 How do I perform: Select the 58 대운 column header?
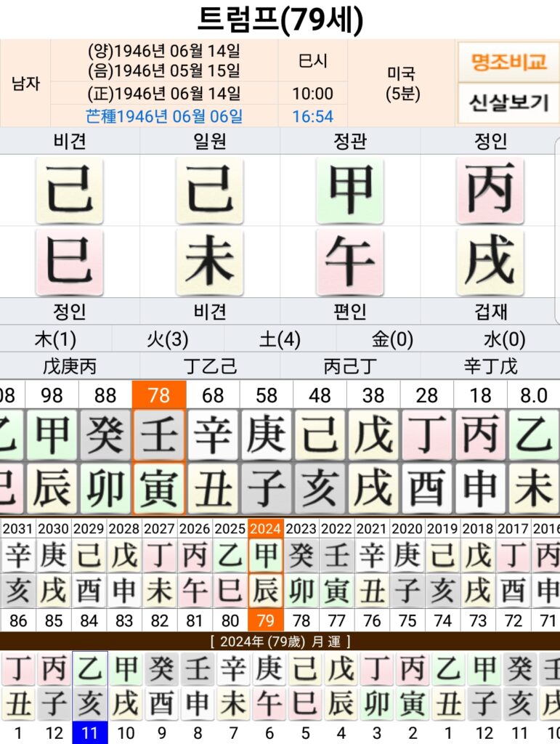(266, 395)
